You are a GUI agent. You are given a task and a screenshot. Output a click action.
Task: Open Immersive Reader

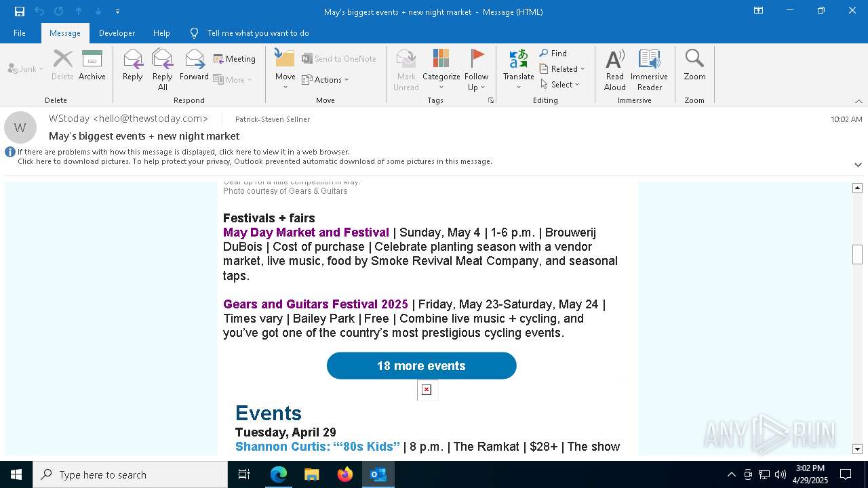point(649,70)
